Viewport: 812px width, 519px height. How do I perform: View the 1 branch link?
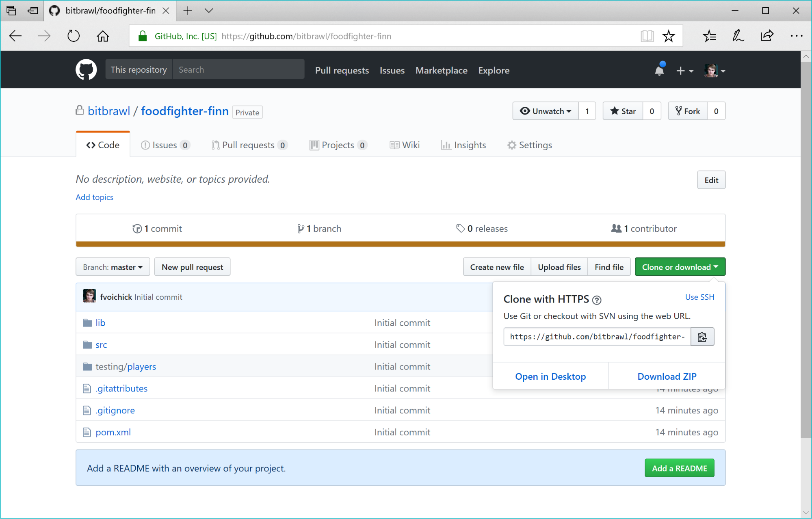coord(319,229)
